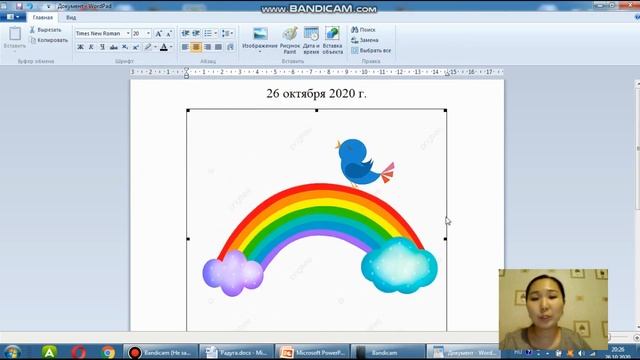Insert picture via Изображение icon
The image size is (640, 360).
click(x=260, y=34)
